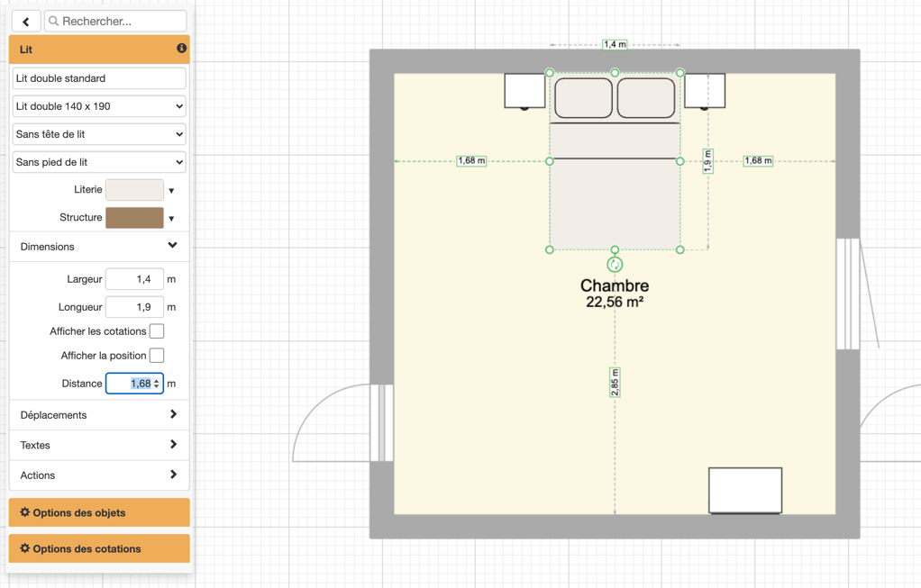Click the Lit panel header
This screenshot has height=588, width=921.
[x=99, y=50]
